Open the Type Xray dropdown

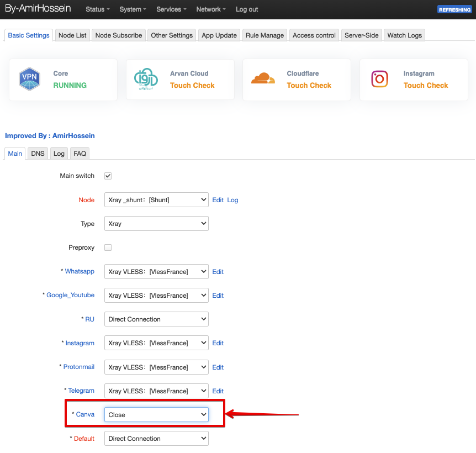click(156, 224)
